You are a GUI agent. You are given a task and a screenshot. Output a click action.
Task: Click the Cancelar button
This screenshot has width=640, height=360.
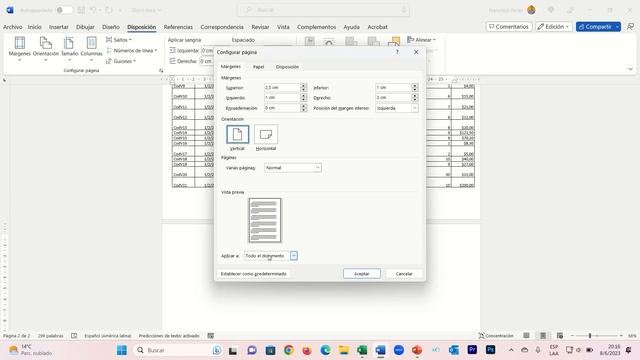click(404, 274)
